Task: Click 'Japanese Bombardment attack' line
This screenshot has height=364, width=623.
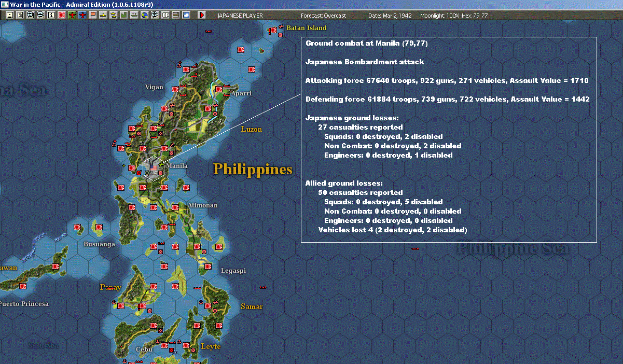Action: (365, 62)
